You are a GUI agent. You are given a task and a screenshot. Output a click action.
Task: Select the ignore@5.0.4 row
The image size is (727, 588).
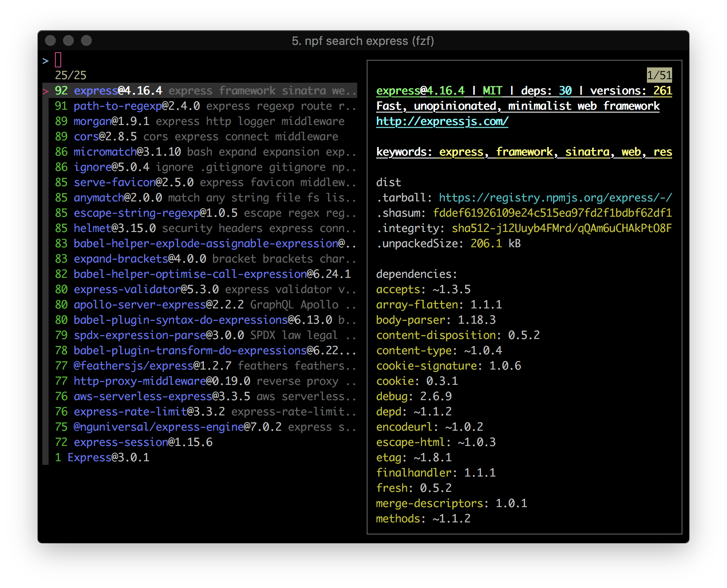pos(200,167)
